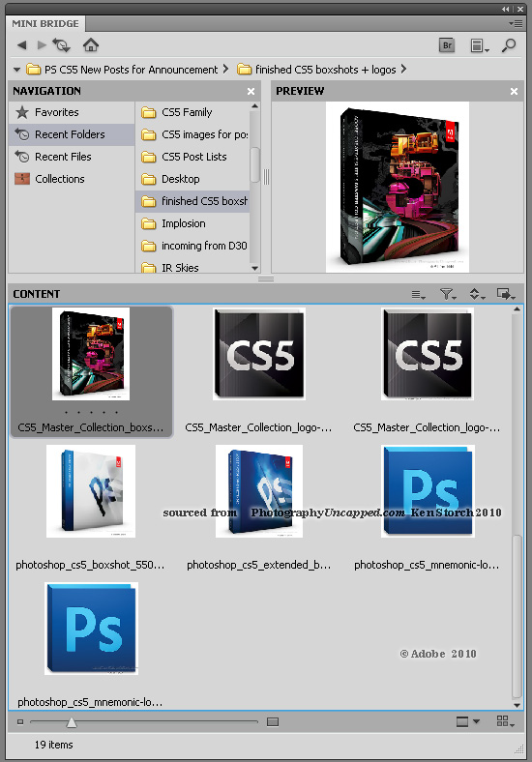This screenshot has height=762, width=532.
Task: Open the CS5 Post Lists folder
Action: click(192, 157)
